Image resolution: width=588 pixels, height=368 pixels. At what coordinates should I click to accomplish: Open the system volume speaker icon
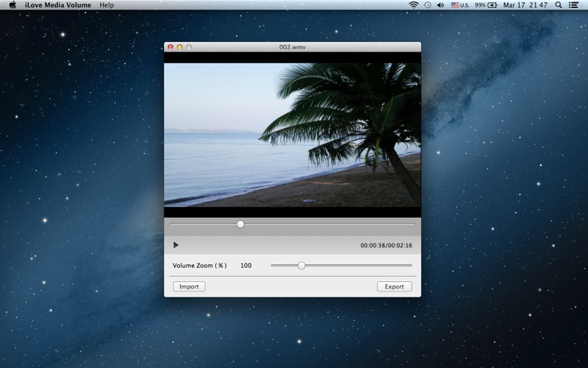pos(440,5)
